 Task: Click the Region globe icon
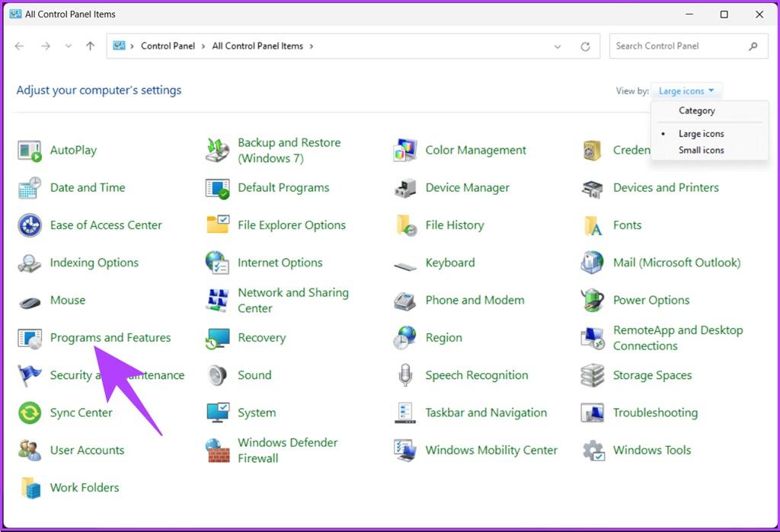pos(405,338)
